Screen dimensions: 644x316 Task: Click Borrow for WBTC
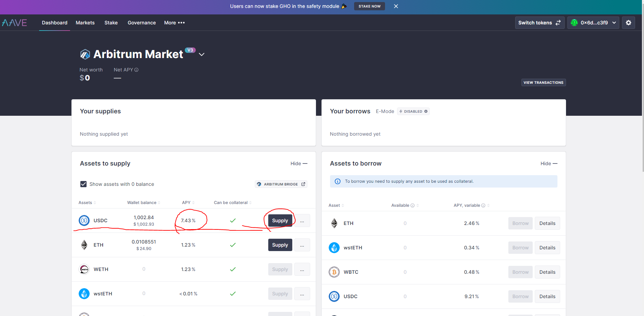pyautogui.click(x=520, y=272)
